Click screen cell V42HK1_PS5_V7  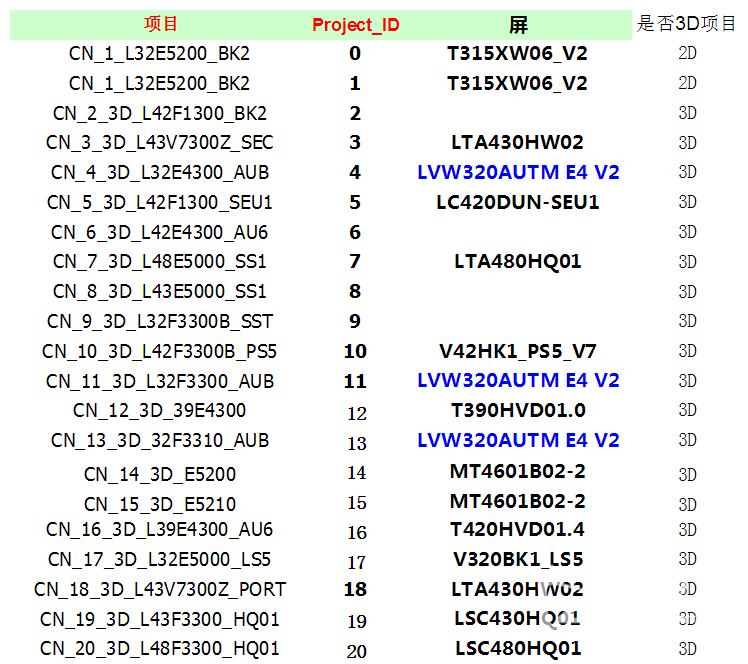point(518,352)
